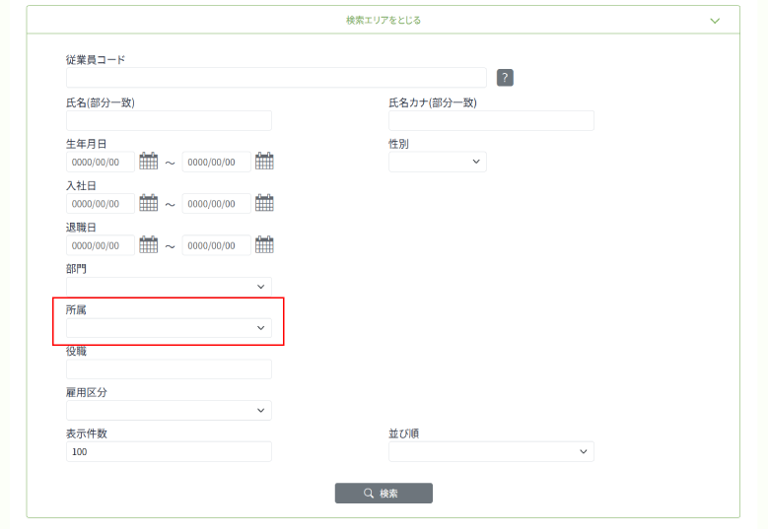Open the 所属 dropdown
768x532 pixels.
point(169,327)
